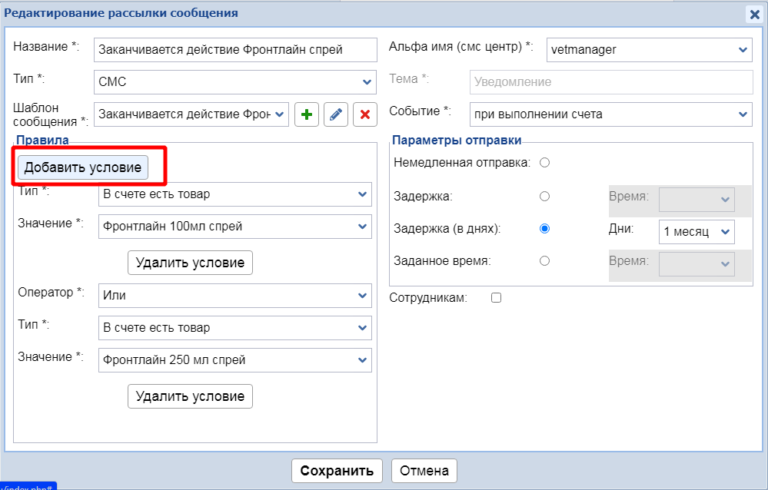Open the Фронтлайн 250 мл спрей dropdown

click(x=234, y=360)
